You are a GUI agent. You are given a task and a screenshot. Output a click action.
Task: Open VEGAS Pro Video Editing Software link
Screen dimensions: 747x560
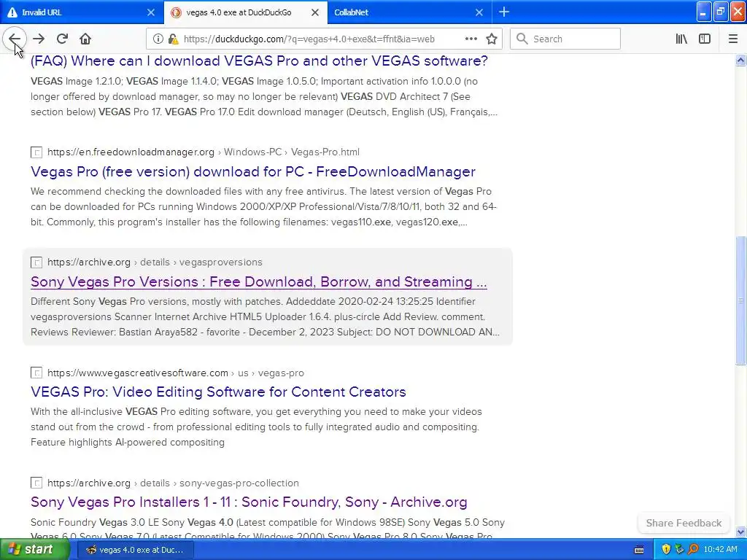(218, 392)
